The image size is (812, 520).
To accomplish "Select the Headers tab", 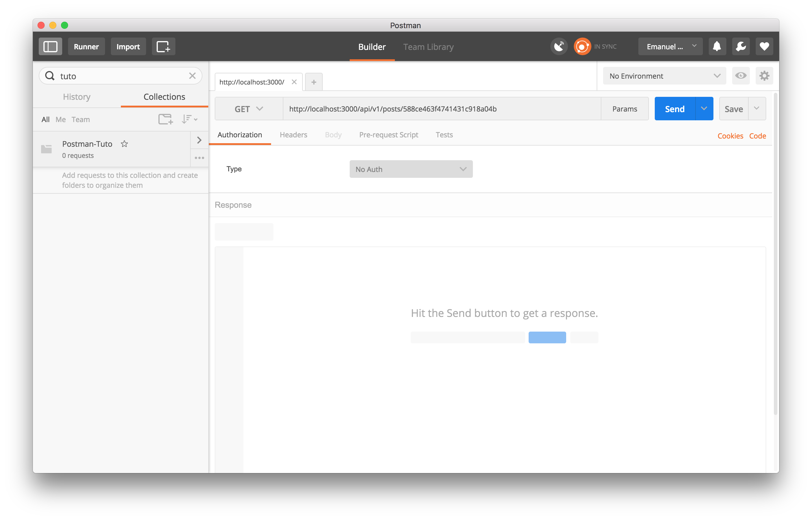I will click(x=293, y=135).
